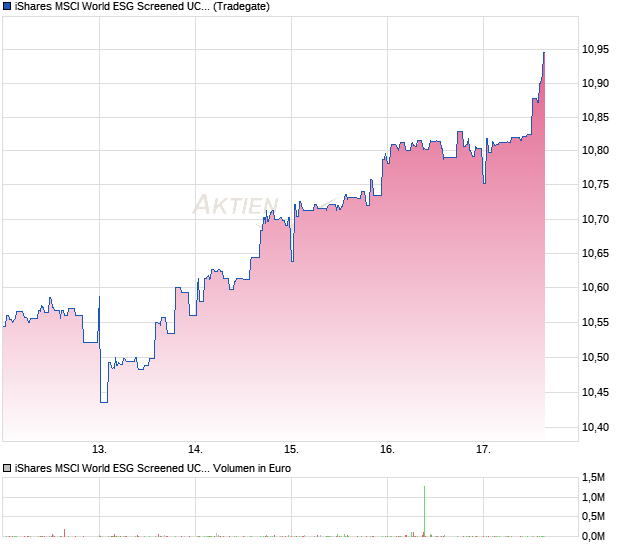Click the 10,65 price axis label
620x546 pixels.
tap(595, 253)
